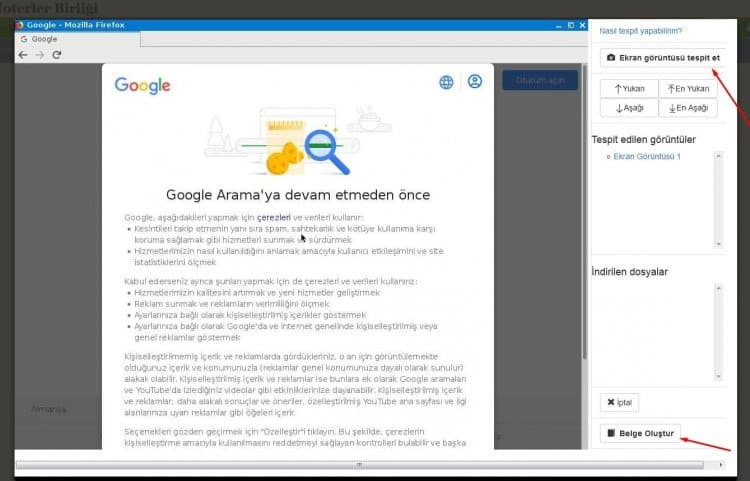Click right arrow of horizontal scrollbar
Viewport: 750px width, 481px height.
(x=721, y=465)
